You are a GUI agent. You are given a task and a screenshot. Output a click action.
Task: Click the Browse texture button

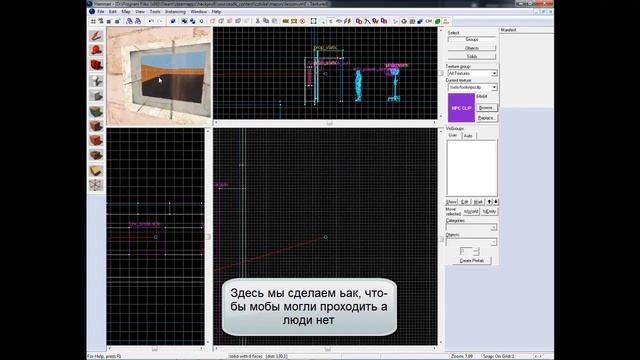486,108
